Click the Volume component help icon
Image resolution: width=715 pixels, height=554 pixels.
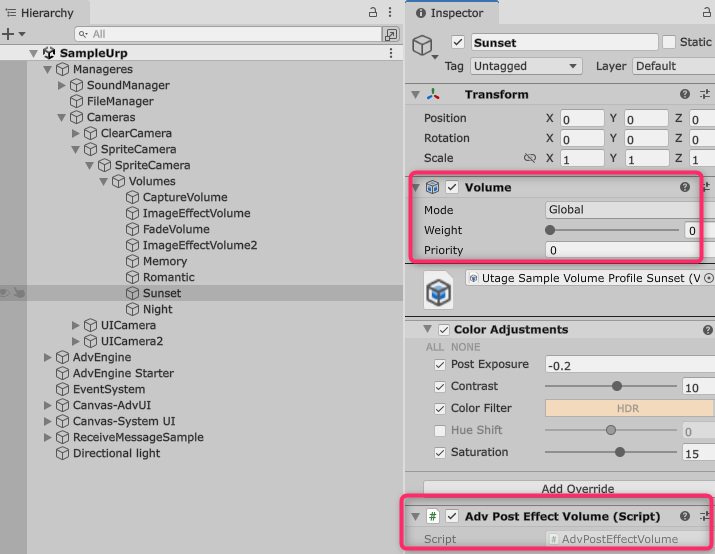[685, 187]
